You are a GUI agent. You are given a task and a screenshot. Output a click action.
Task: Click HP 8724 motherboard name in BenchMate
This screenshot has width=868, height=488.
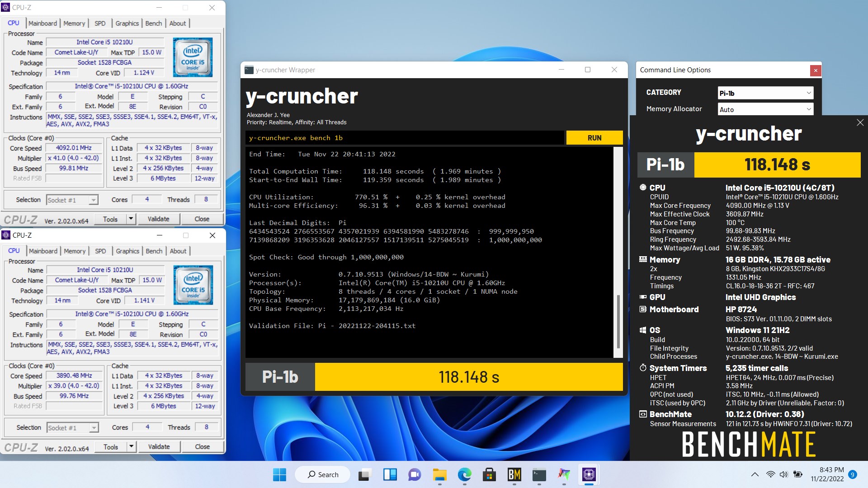741,310
